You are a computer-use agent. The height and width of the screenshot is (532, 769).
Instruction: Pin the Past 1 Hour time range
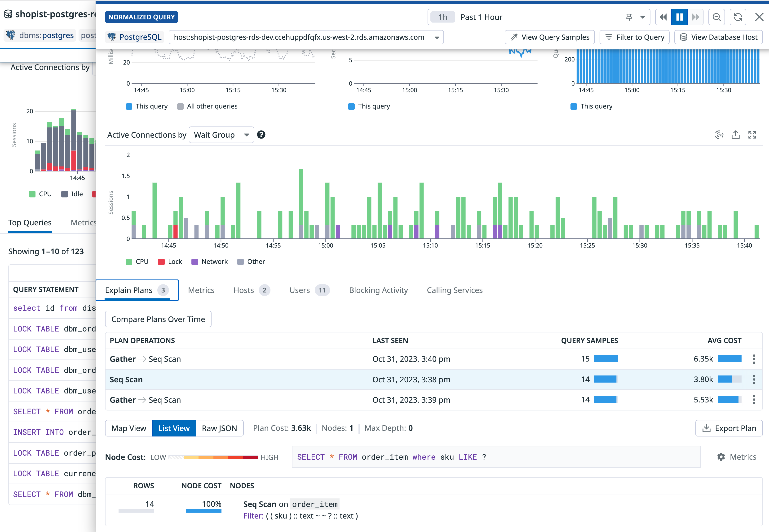(x=629, y=17)
